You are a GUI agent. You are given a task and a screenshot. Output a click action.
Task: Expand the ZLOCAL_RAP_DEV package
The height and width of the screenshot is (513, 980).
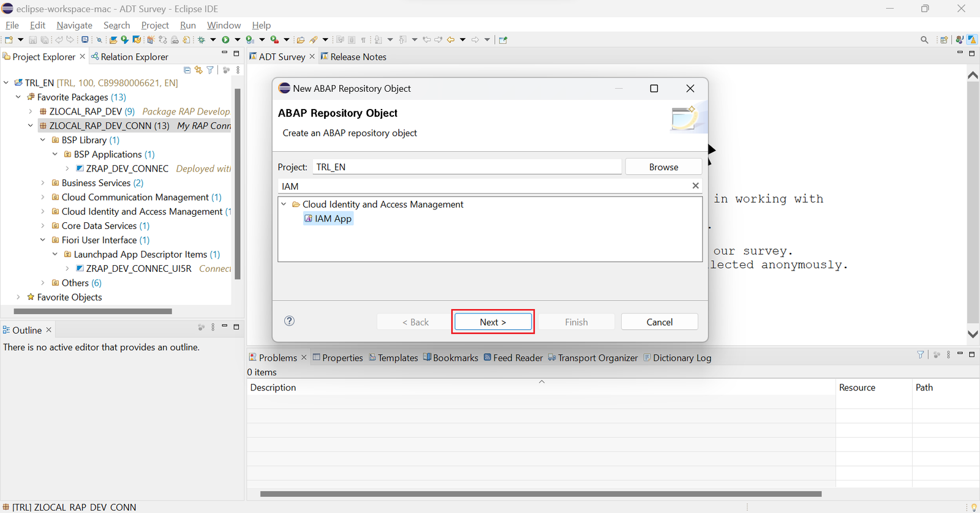pyautogui.click(x=31, y=111)
